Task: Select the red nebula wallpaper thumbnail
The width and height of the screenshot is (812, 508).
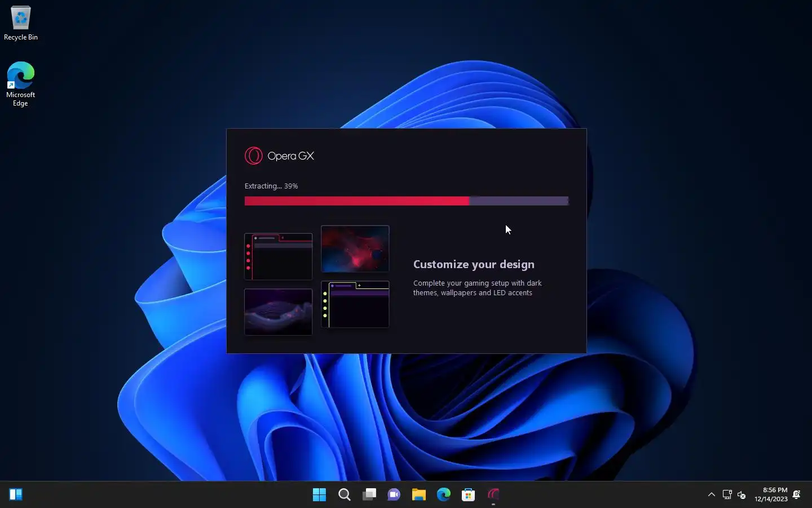Action: pos(355,248)
